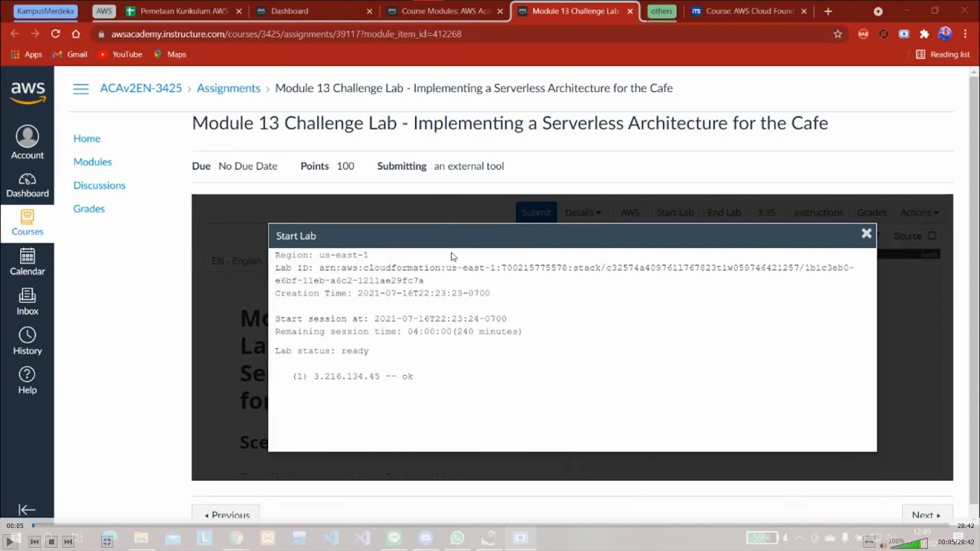
Task: Open Chrome three-dot menu
Action: [964, 34]
